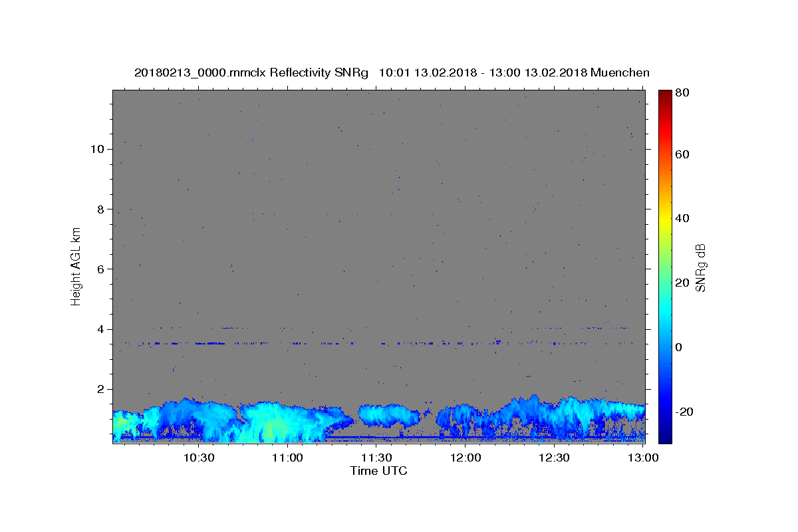The image size is (798, 532).
Task: Select the 11:00 time tick label
Action: (288, 458)
